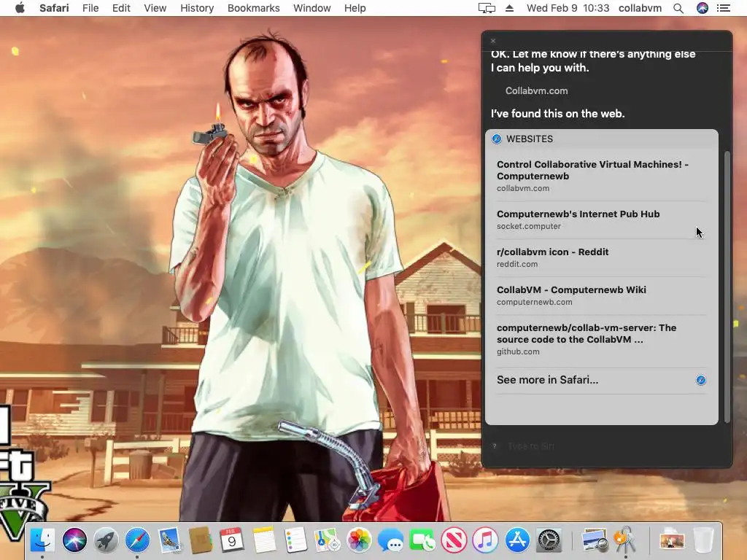Open the Safari application menu
The width and height of the screenshot is (747, 560).
54,8
